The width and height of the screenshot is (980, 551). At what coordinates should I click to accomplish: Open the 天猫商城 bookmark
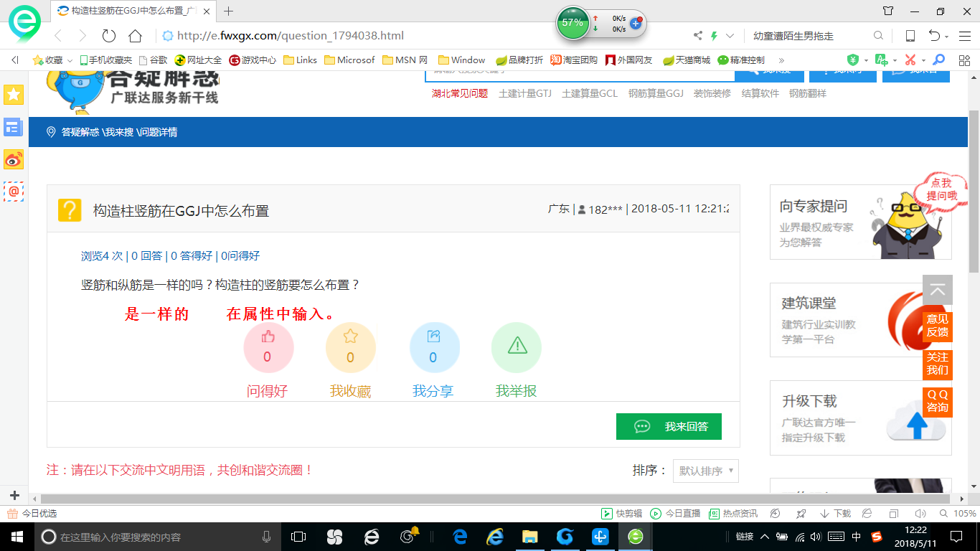(x=687, y=60)
